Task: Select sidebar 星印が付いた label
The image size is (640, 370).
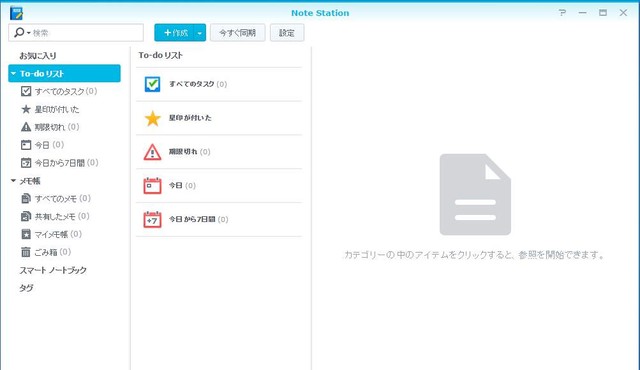Action: tap(57, 109)
